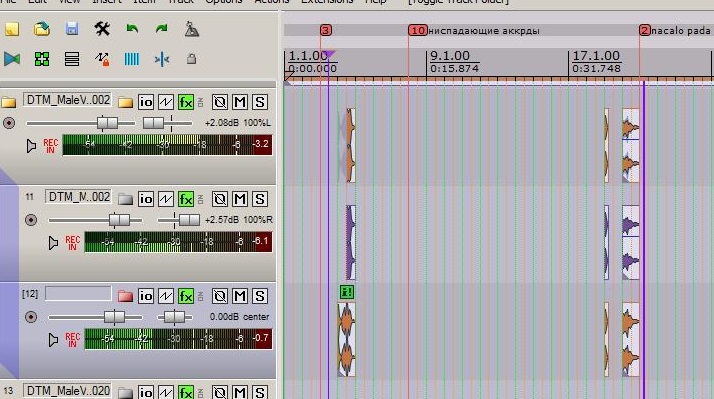Click pan slider of track 12
This screenshot has width=714, height=399.
174,317
